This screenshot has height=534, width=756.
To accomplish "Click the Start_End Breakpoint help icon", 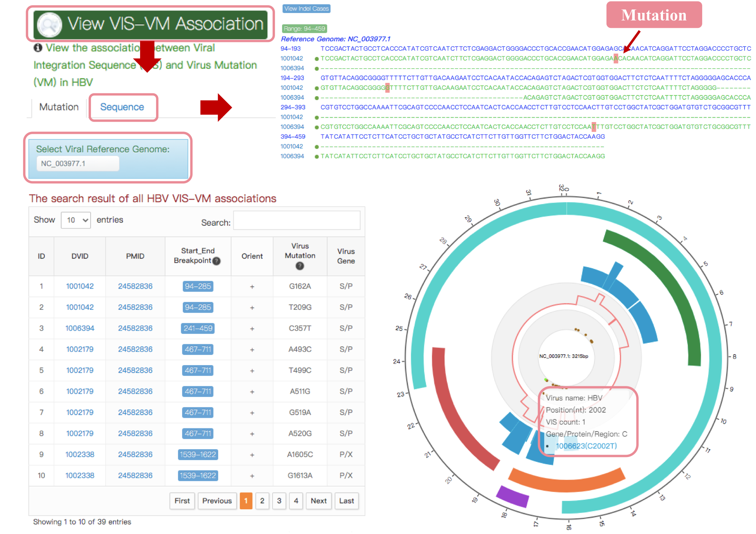I will click(x=217, y=261).
